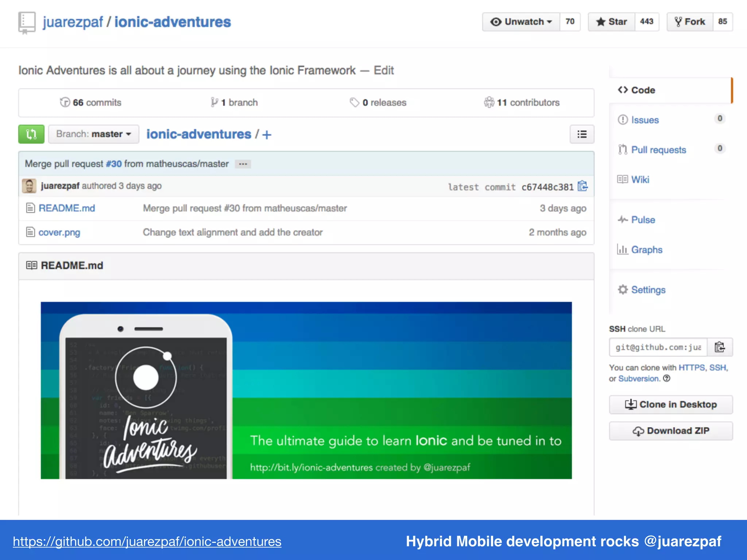The height and width of the screenshot is (560, 747).
Task: Click the README.md file icon in list
Action: pos(31,208)
